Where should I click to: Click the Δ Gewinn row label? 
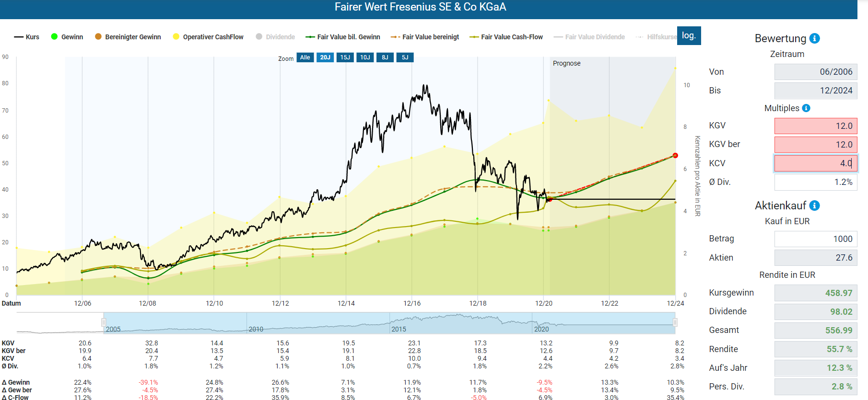16,382
